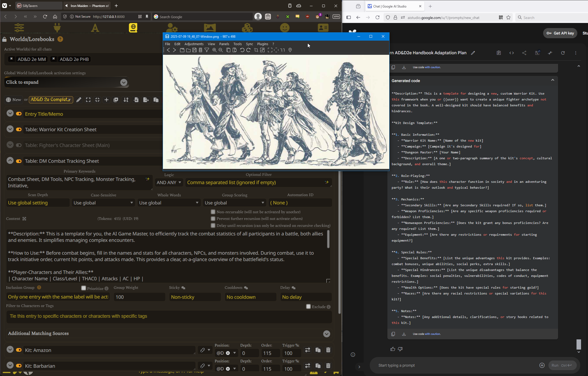Image resolution: width=588 pixels, height=376 pixels.
Task: Rotate image counterclockwise in viewer toolbar
Action: 242,50
